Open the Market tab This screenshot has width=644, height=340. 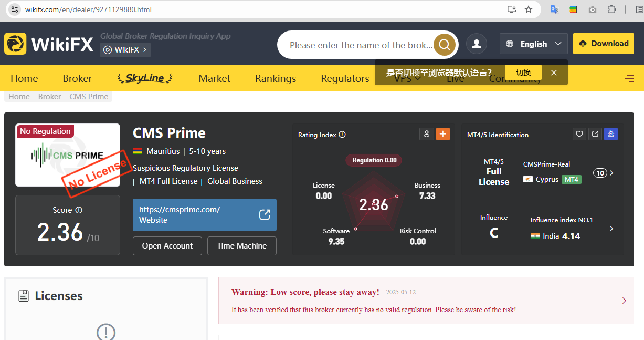pos(214,78)
